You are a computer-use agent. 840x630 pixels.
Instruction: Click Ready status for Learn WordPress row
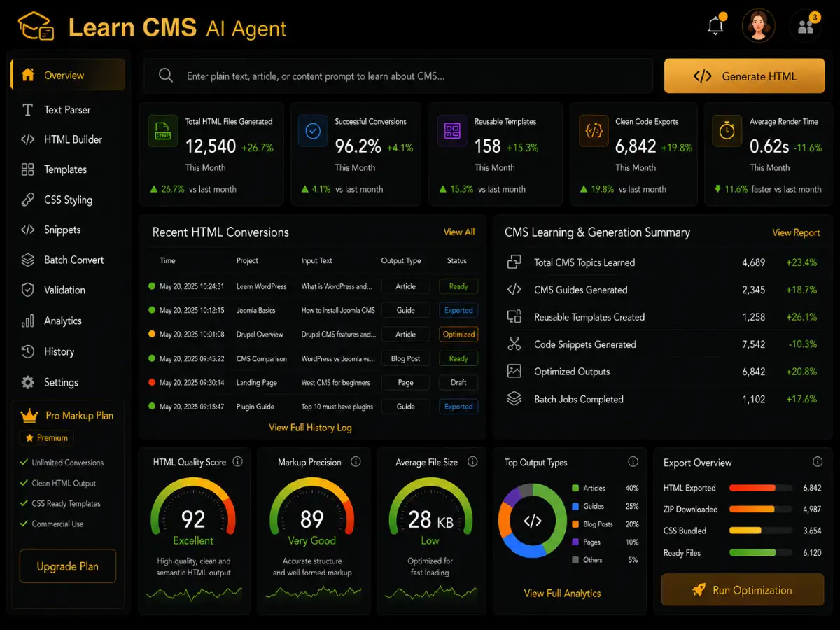(458, 286)
